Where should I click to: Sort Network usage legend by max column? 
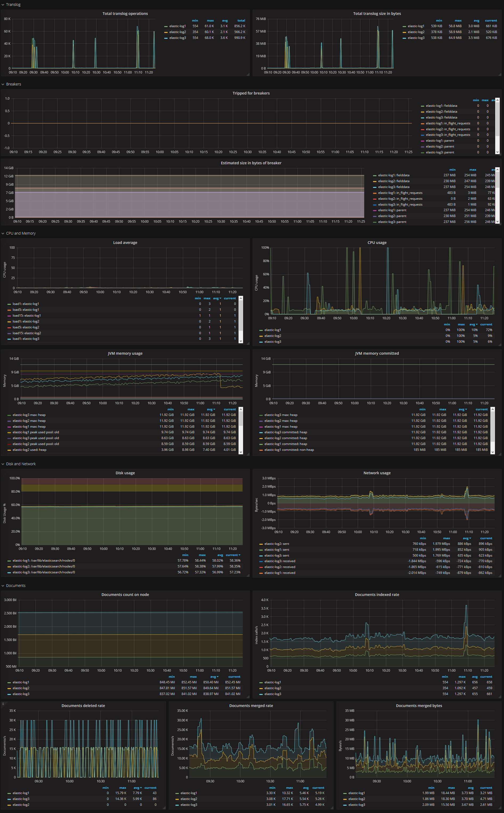(x=446, y=538)
